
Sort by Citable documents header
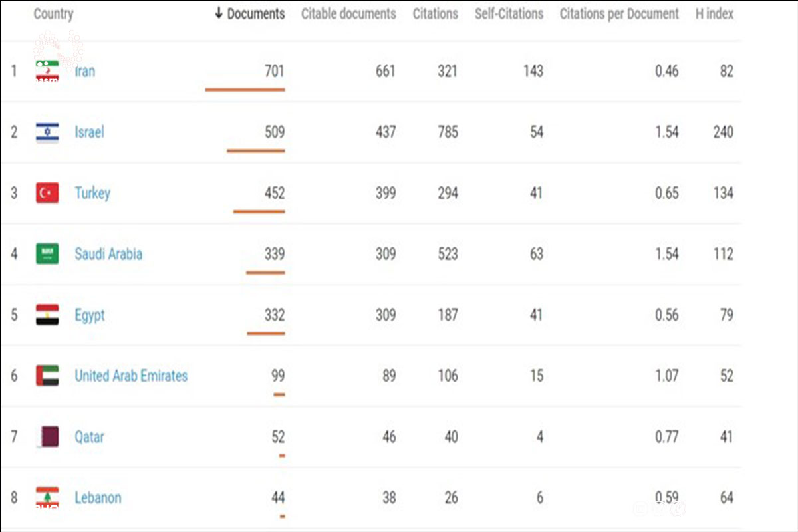coord(348,14)
